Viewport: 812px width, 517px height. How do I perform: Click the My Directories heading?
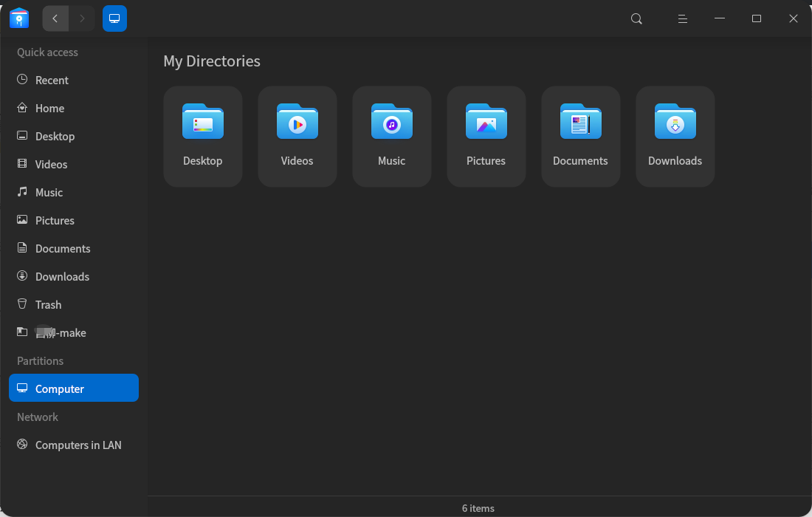click(x=212, y=61)
